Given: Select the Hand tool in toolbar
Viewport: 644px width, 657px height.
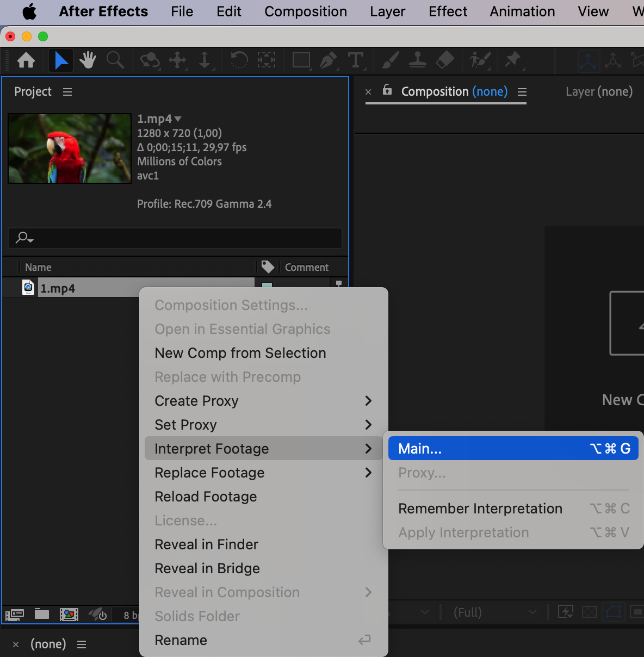Looking at the screenshot, I should [88, 60].
